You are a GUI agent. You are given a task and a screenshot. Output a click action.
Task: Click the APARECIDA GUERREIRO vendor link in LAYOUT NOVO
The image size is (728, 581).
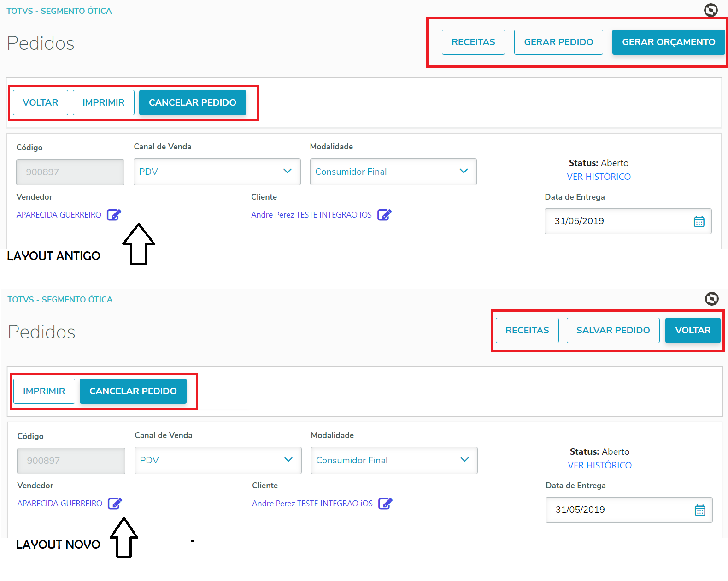click(x=60, y=504)
